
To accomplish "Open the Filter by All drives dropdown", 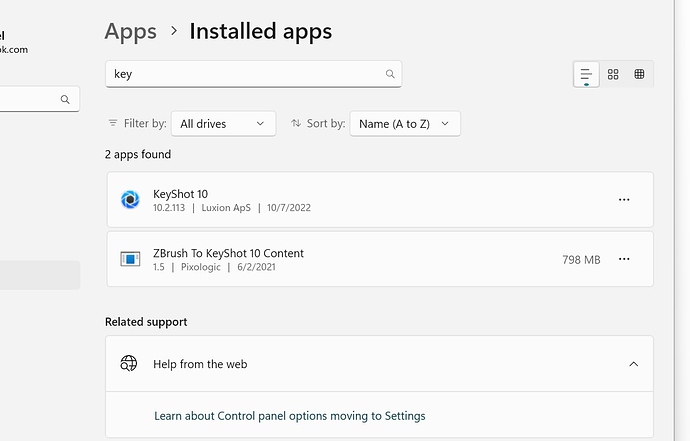I will pos(224,124).
